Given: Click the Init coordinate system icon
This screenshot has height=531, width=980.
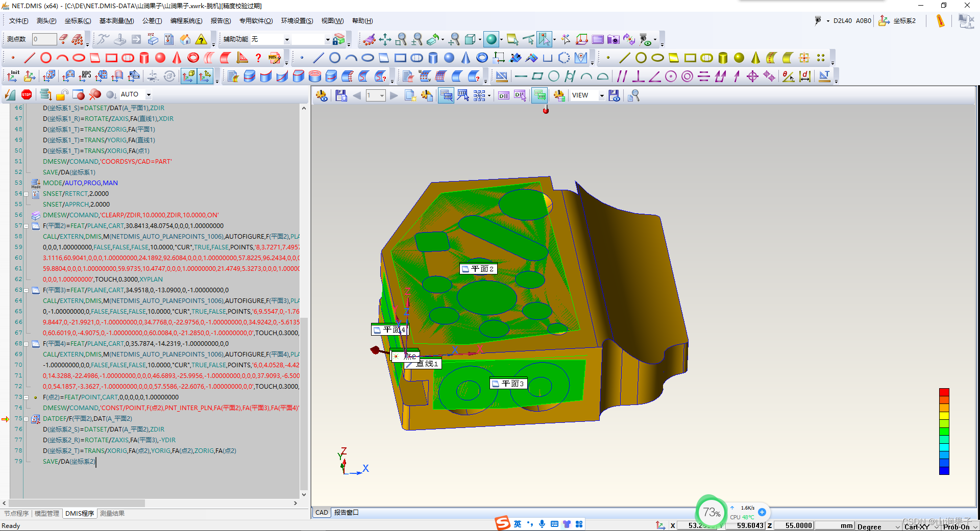Looking at the screenshot, I should 13,77.
